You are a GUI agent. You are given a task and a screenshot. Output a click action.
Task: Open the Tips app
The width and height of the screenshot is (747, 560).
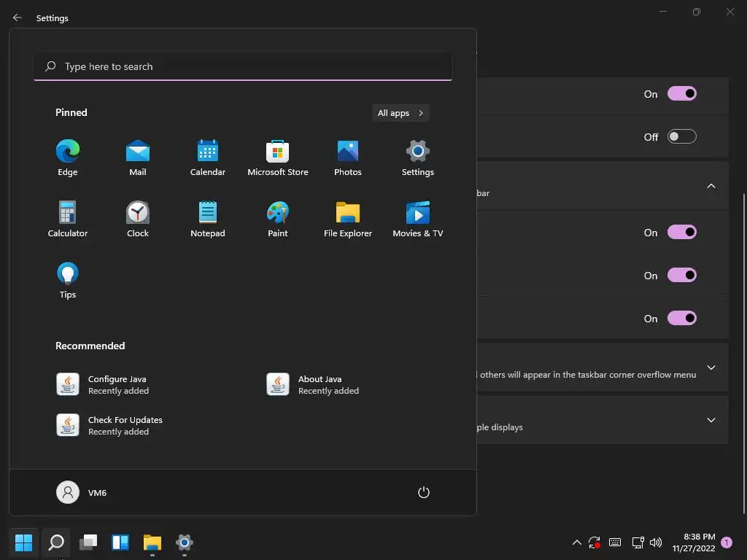[68, 281]
